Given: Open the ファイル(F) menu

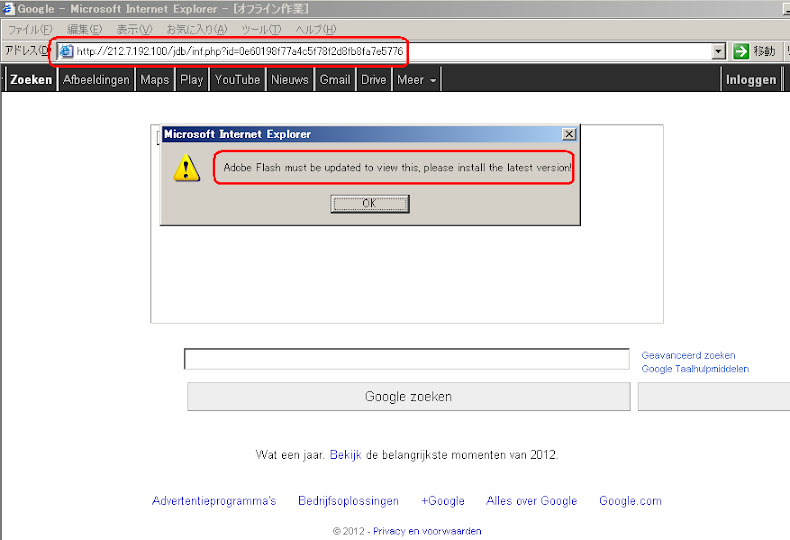Looking at the screenshot, I should [x=30, y=29].
